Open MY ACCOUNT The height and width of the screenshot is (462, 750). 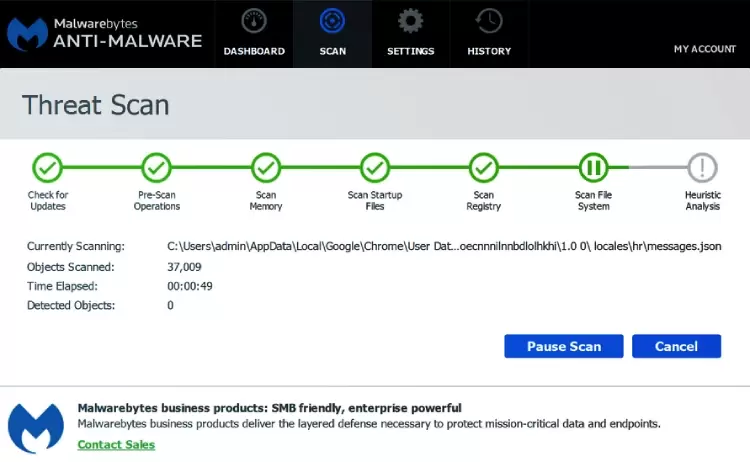coord(705,49)
